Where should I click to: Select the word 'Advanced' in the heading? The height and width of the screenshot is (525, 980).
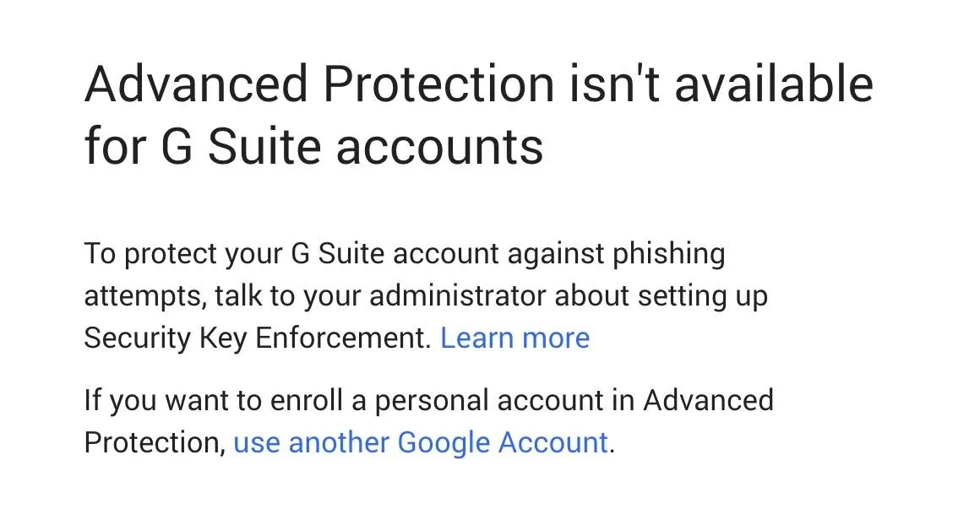[196, 84]
